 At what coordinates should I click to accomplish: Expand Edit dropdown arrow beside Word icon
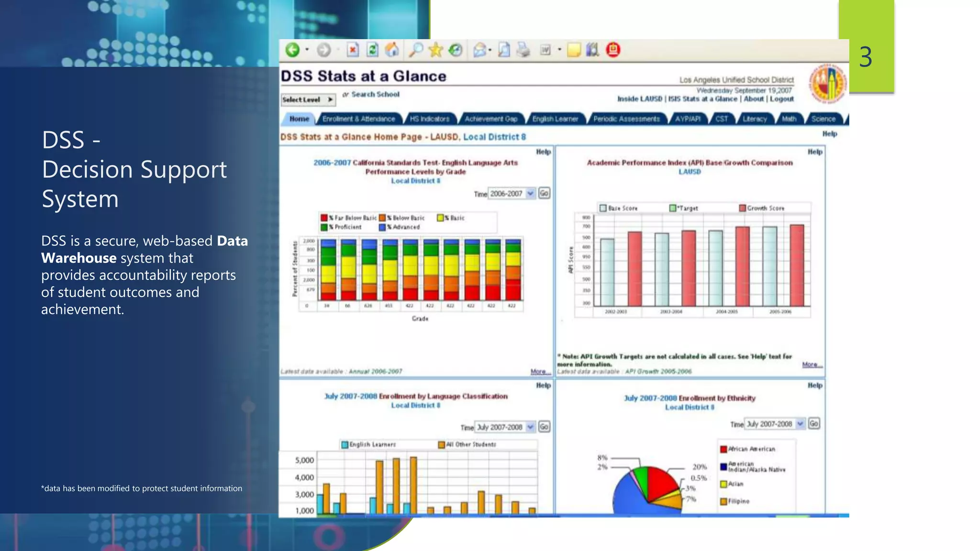pyautogui.click(x=559, y=50)
